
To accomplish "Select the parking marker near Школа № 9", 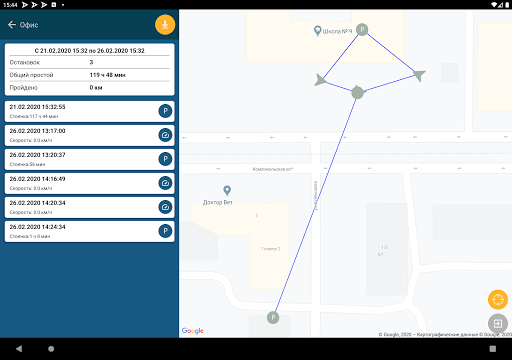I will (x=362, y=29).
